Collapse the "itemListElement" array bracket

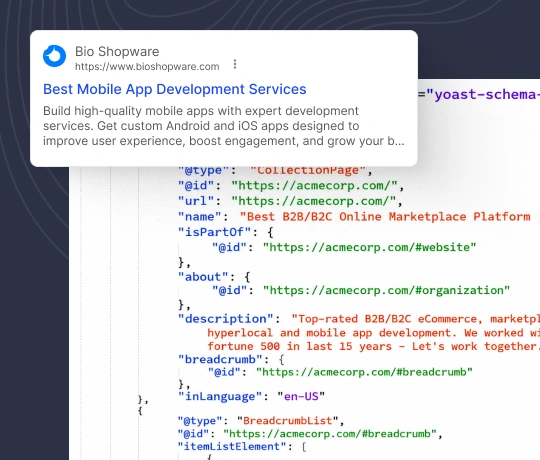pos(304,447)
